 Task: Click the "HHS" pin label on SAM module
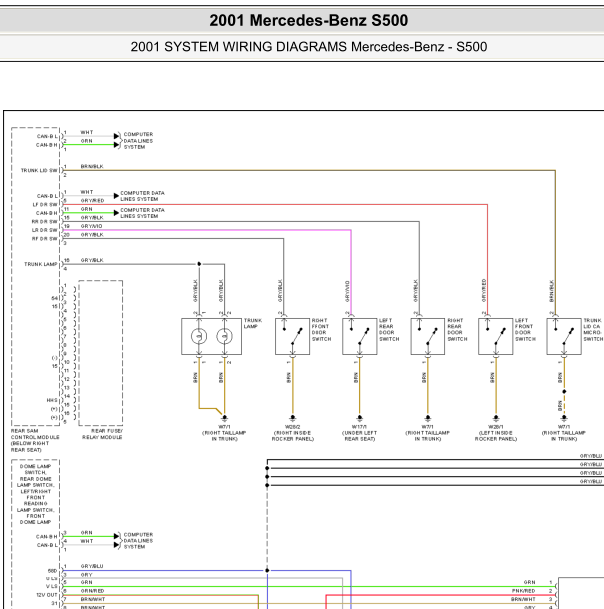(x=52, y=400)
